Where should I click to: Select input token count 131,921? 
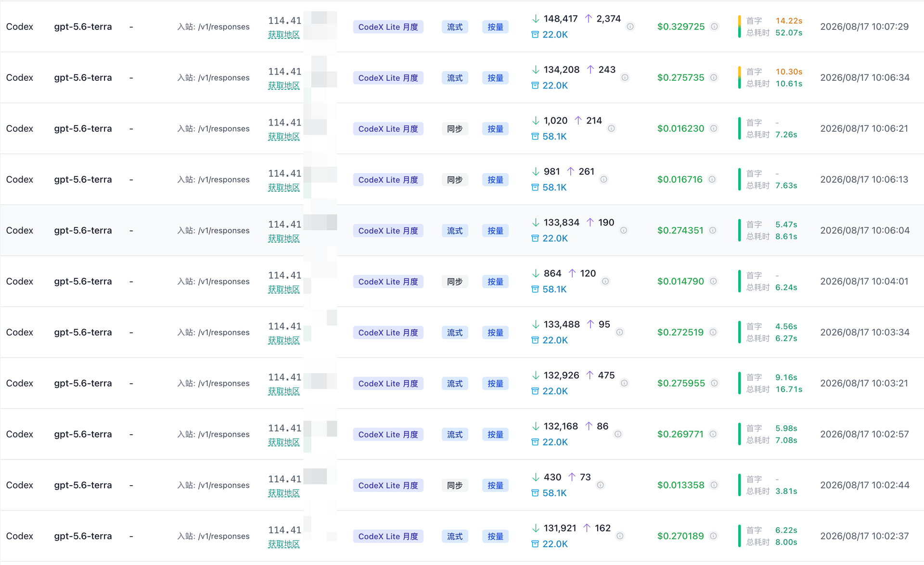[560, 528]
